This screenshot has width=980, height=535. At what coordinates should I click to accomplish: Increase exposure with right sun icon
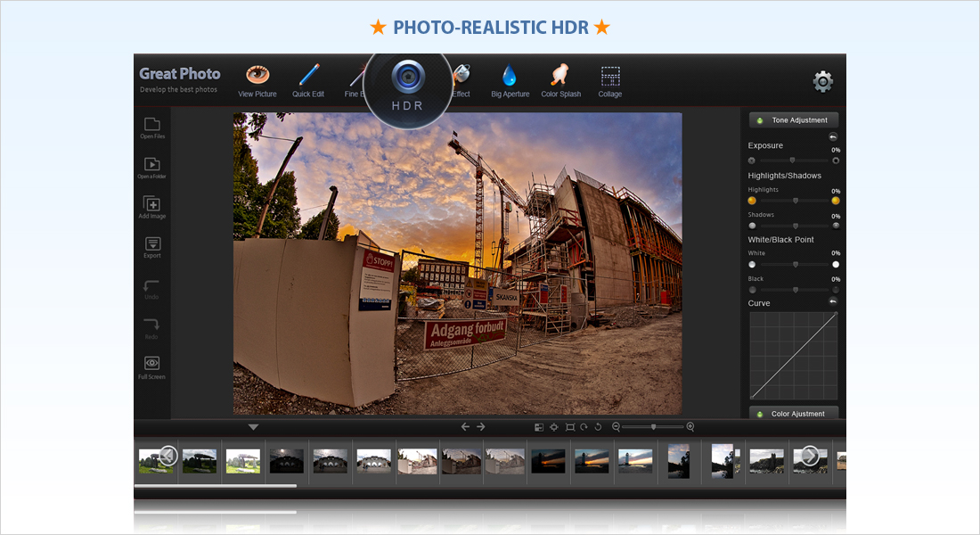[x=836, y=160]
